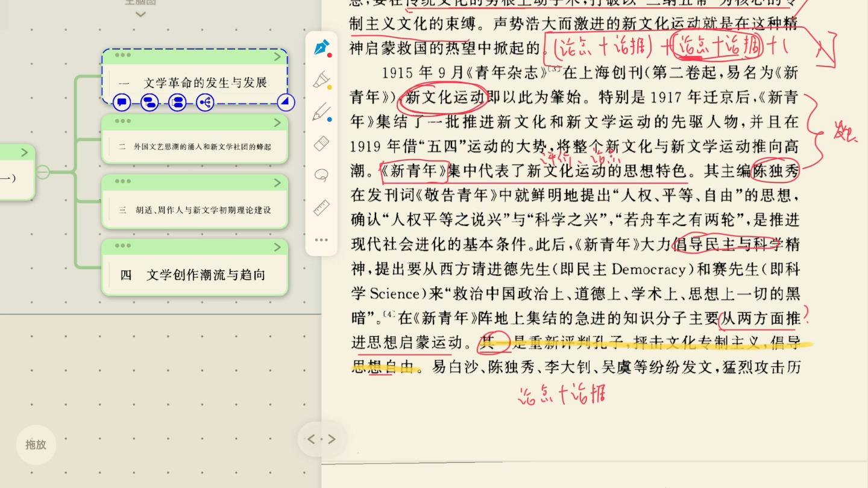The height and width of the screenshot is (488, 868).
Task: Select the ruler tool
Action: tap(322, 208)
